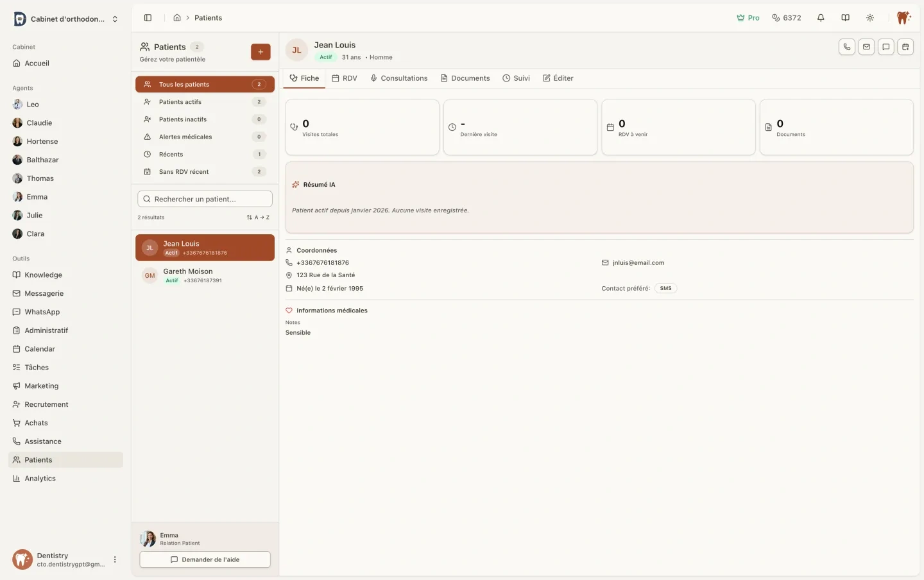The height and width of the screenshot is (580, 924).
Task: Toggle the sidebar panel collapse button
Action: [148, 18]
